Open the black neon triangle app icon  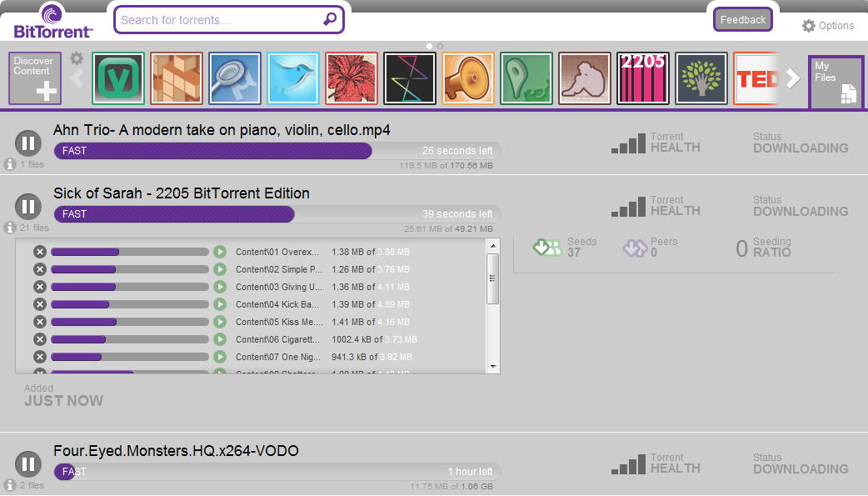[410, 78]
